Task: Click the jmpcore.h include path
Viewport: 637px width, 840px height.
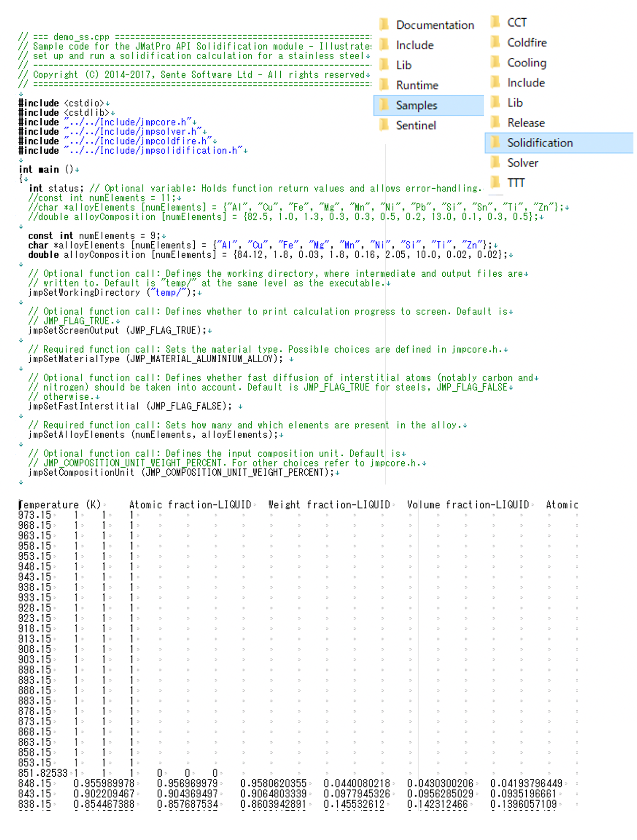Action: click(x=128, y=122)
